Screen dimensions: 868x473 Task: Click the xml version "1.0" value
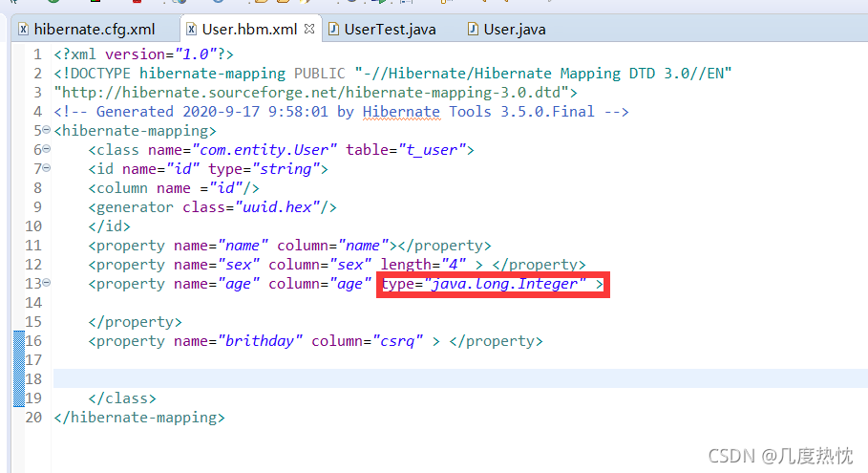196,54
